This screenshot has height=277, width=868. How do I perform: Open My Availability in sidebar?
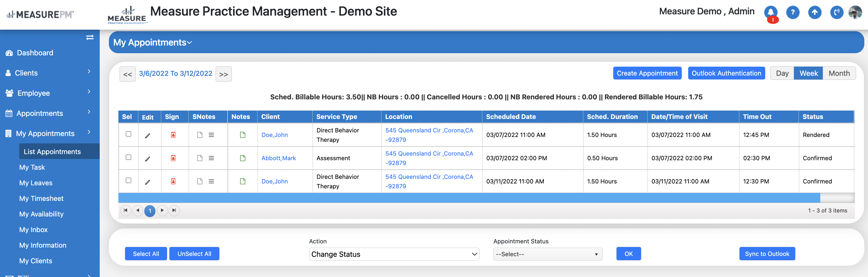pyautogui.click(x=41, y=214)
